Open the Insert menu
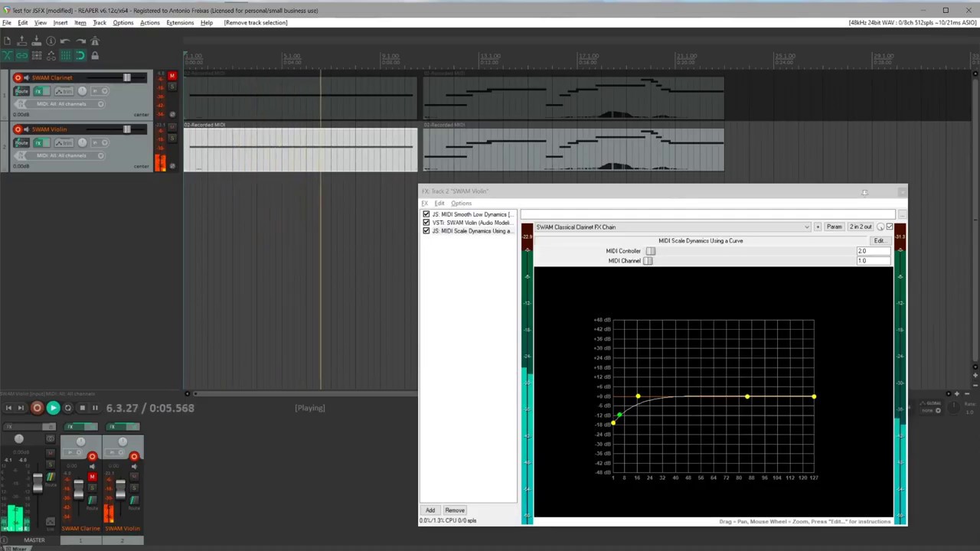The width and height of the screenshot is (980, 551). (x=60, y=23)
